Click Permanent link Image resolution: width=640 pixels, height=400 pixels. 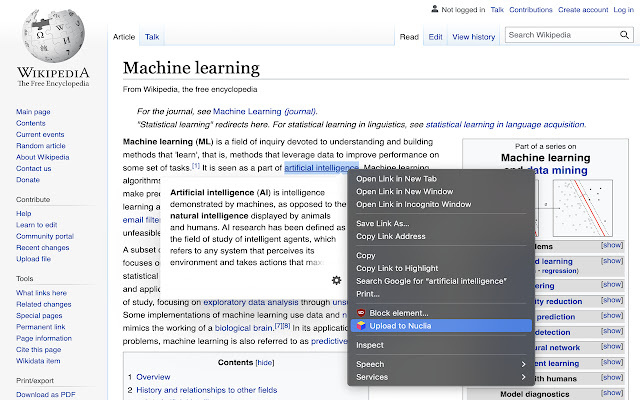(x=40, y=327)
